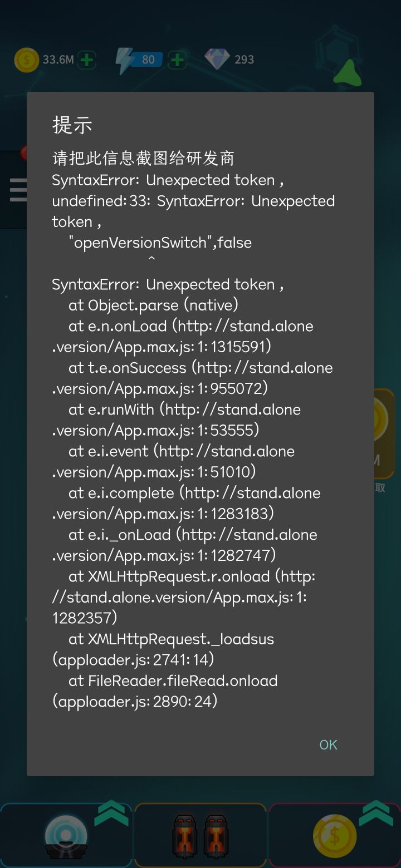Viewport: 401px width, 868px height.
Task: Tap the diamond gem icon
Action: (217, 59)
